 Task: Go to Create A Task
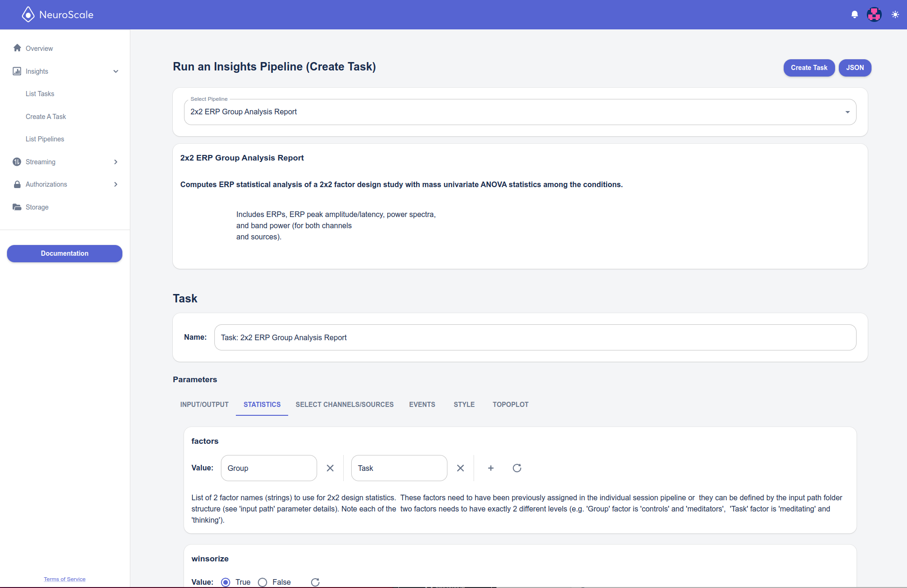pos(46,117)
